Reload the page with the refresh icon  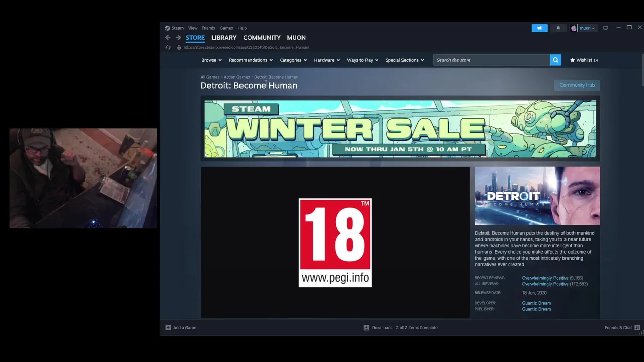coord(168,47)
